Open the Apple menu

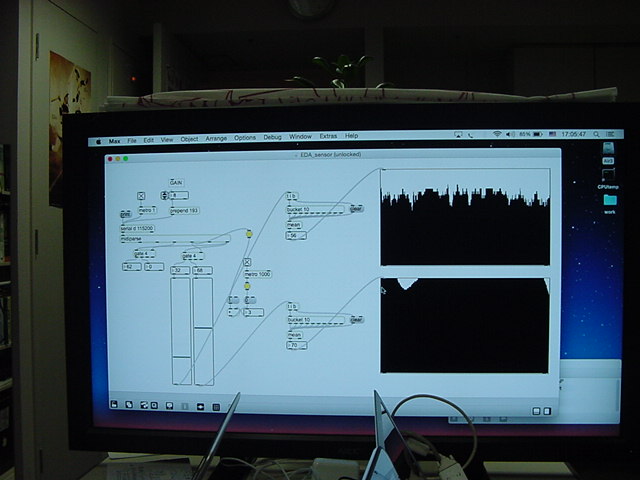[x=98, y=142]
